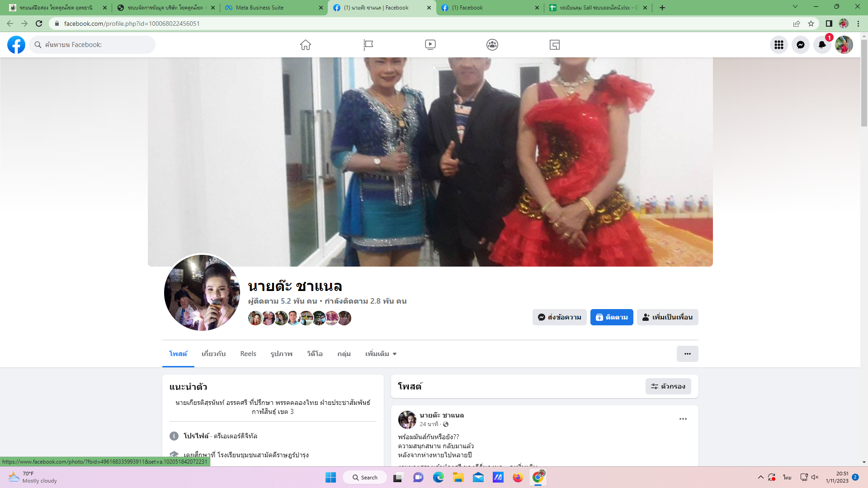Open Facebook Home icon
This screenshot has height=488, width=868.
click(x=306, y=45)
